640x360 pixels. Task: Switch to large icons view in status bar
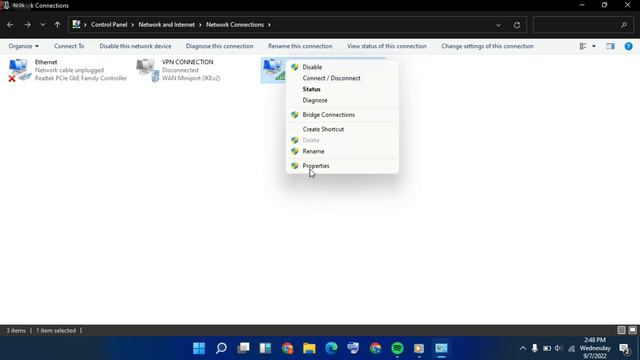(632, 330)
